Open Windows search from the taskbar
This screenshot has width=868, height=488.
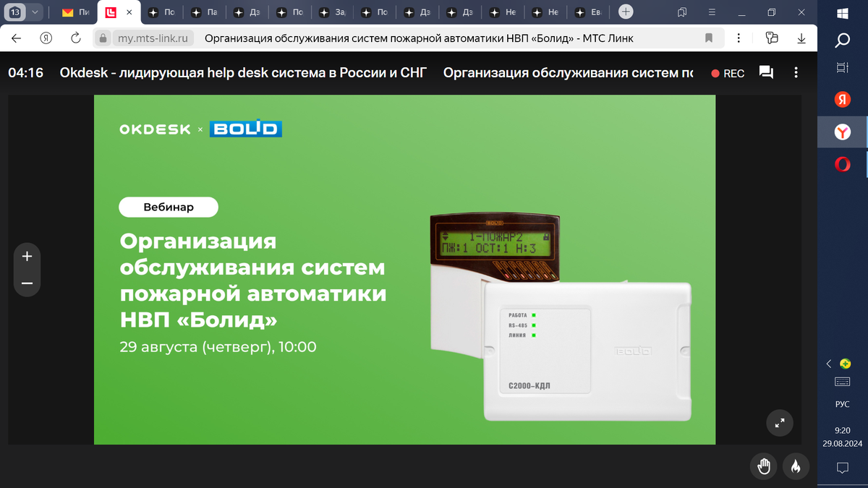[x=842, y=42]
